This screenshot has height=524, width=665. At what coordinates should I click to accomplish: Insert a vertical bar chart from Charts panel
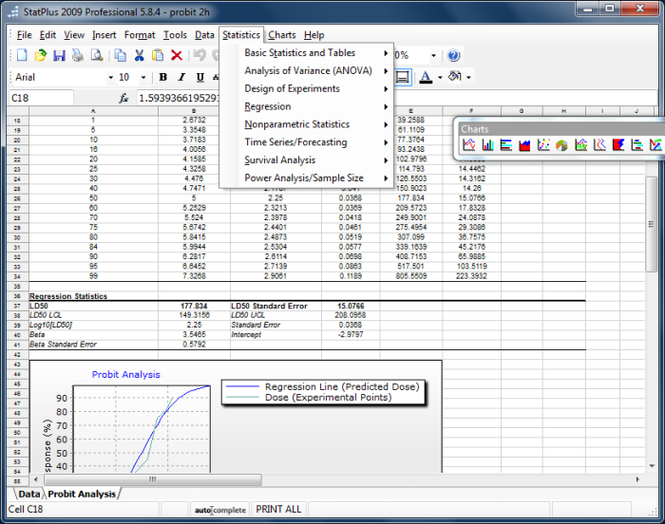tap(487, 145)
